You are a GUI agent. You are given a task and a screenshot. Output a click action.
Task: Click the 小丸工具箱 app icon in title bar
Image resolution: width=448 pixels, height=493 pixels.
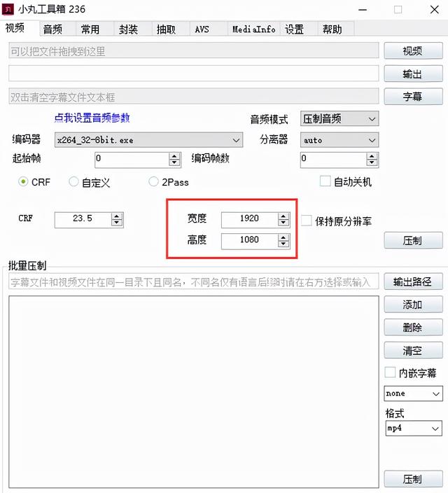8,9
